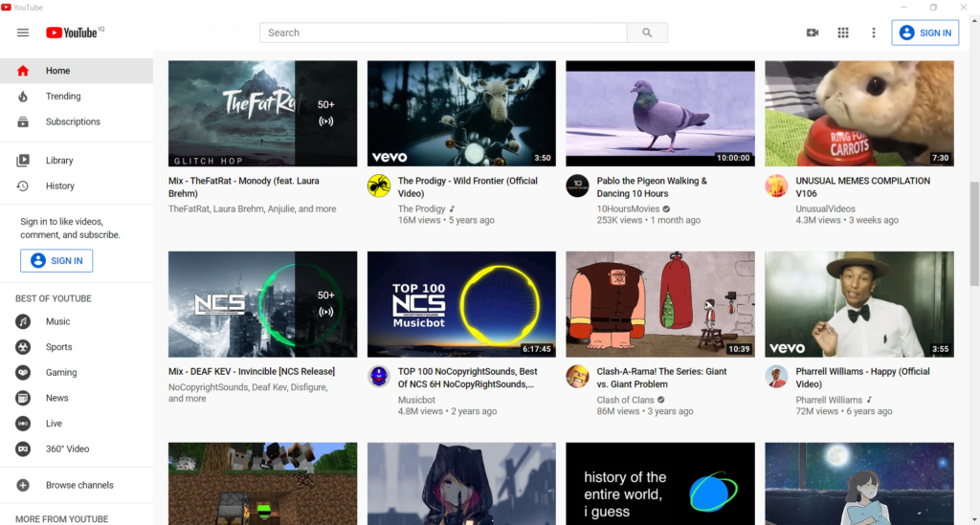Open Pablo the Pigeon video thumbnail
The height and width of the screenshot is (525, 980).
(x=660, y=114)
